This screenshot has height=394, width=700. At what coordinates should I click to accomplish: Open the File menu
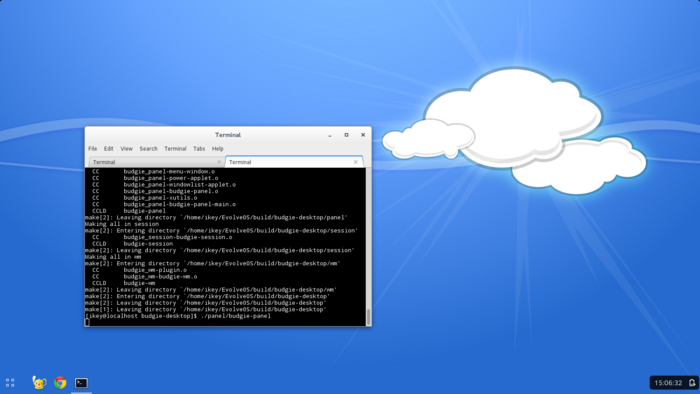pos(92,149)
